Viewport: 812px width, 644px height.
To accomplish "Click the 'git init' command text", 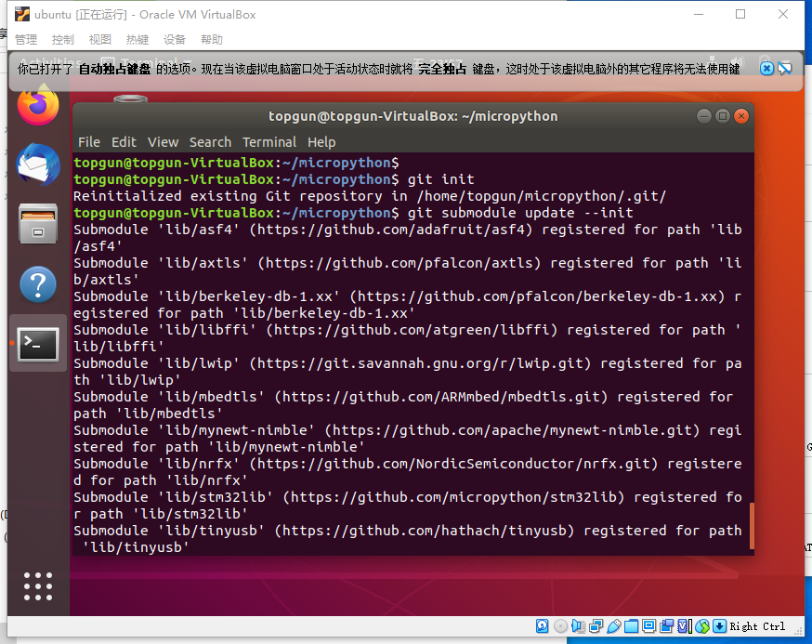I will tap(440, 179).
